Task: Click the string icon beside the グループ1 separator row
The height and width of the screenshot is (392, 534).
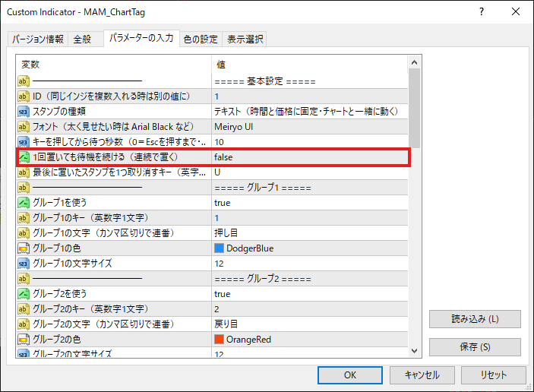Action: click(23, 188)
